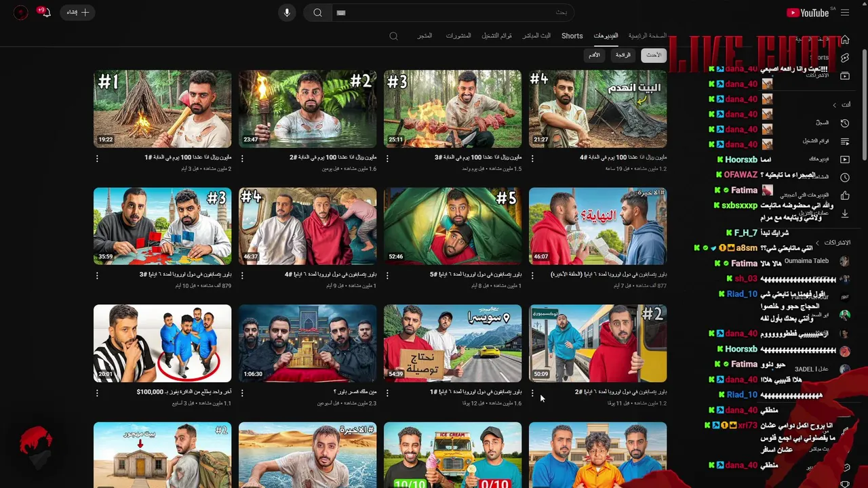The image size is (868, 488).
Task: Click the YouTube logo
Action: pyautogui.click(x=808, y=13)
